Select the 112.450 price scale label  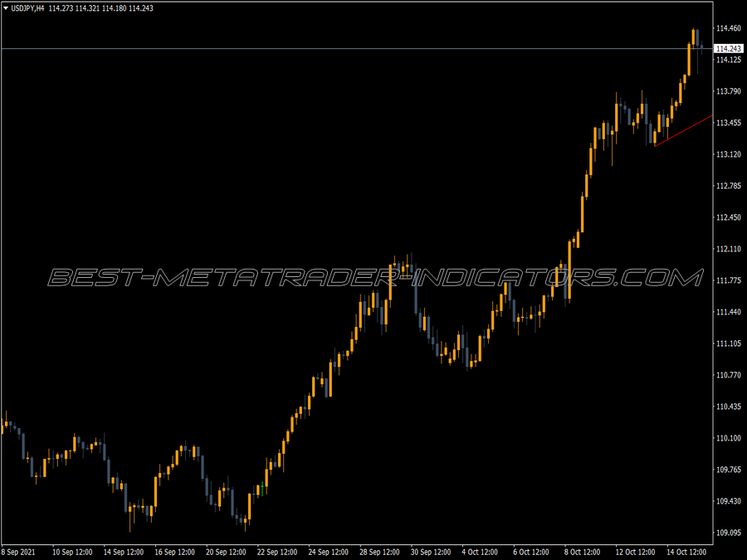(729, 217)
